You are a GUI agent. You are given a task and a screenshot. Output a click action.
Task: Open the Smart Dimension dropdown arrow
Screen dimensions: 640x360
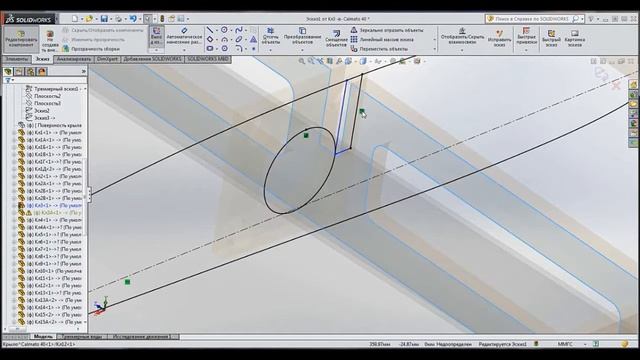coord(184,50)
